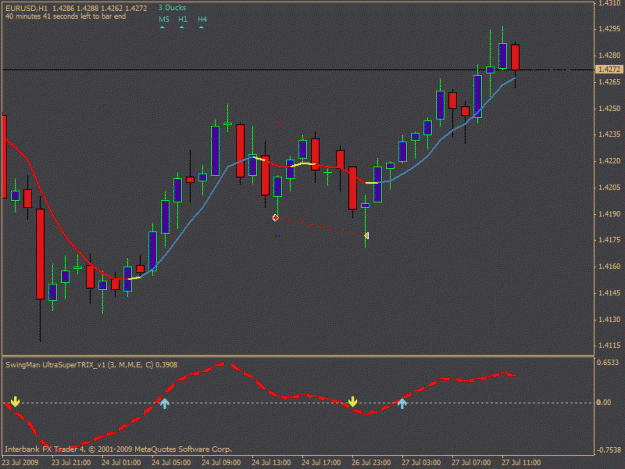625x469 pixels.
Task: Click the M5 timeframe label
Action: (164, 19)
